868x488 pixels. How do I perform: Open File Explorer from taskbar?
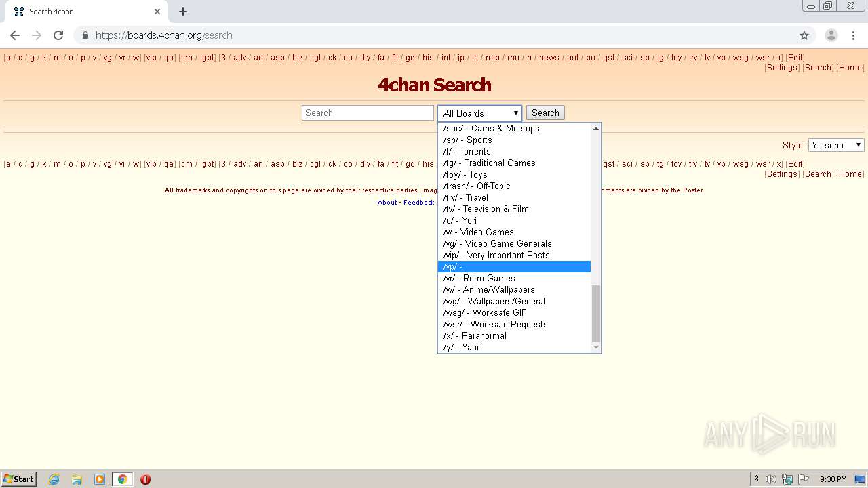click(x=77, y=479)
